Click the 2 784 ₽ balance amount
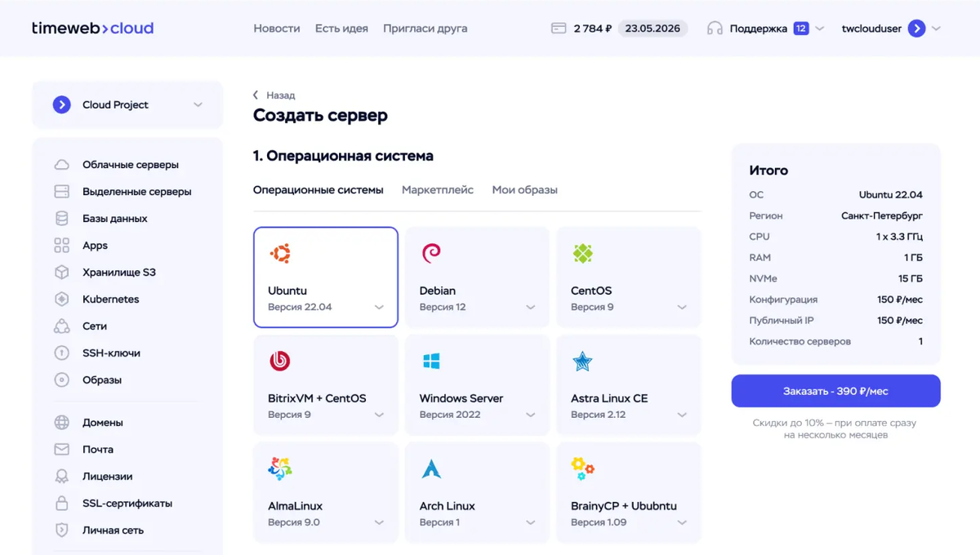Screen dimensions: 980x555 coord(592,29)
